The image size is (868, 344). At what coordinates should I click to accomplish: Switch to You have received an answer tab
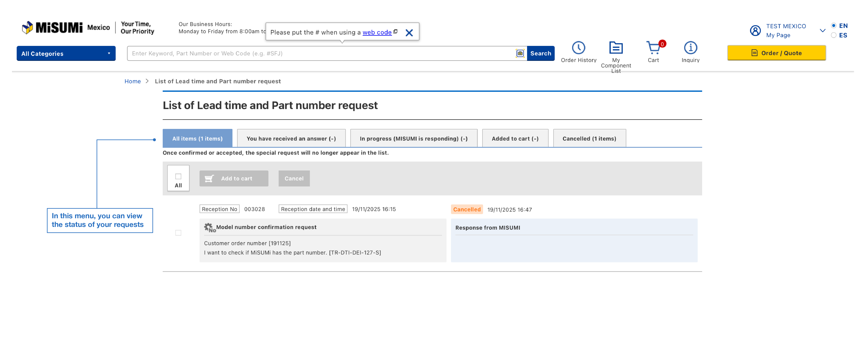291,138
